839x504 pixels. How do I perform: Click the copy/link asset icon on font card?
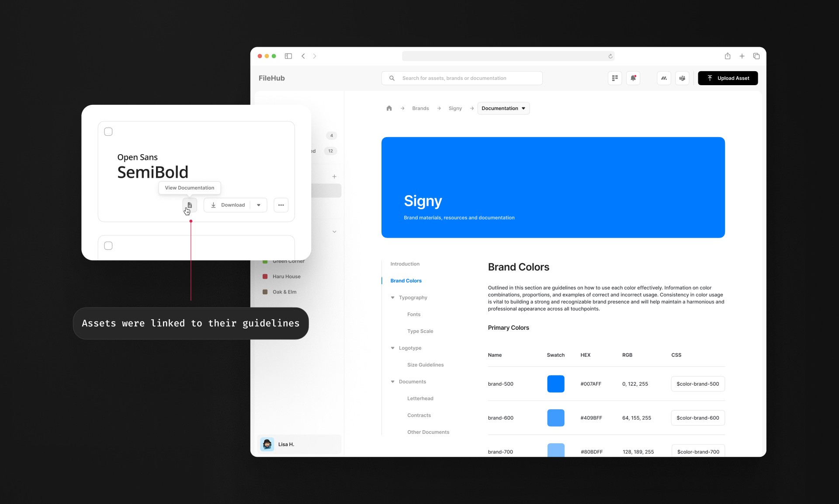(x=189, y=205)
